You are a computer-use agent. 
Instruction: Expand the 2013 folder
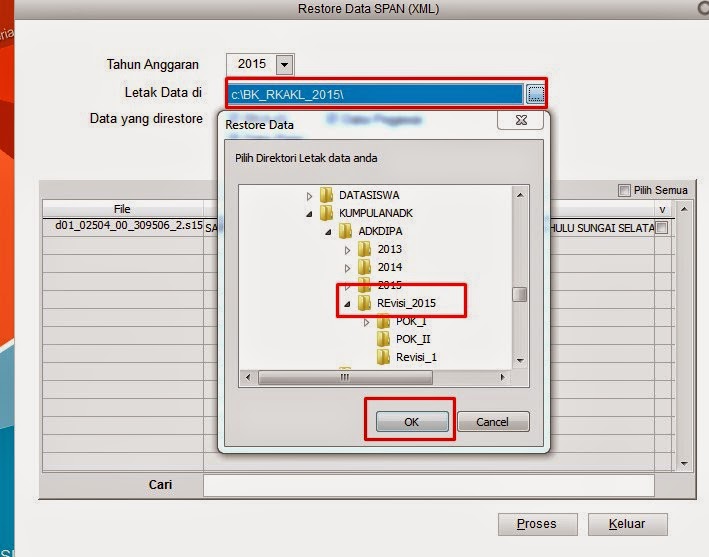pyautogui.click(x=347, y=250)
